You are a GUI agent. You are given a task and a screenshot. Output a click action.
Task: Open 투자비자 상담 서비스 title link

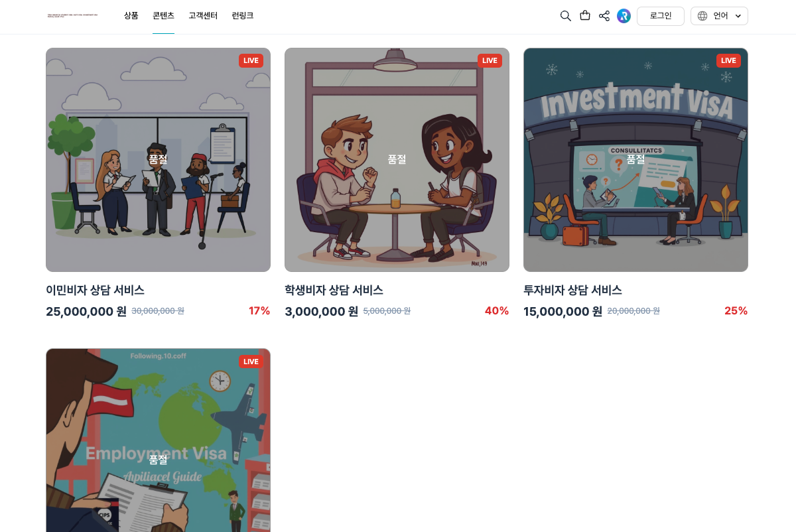572,290
